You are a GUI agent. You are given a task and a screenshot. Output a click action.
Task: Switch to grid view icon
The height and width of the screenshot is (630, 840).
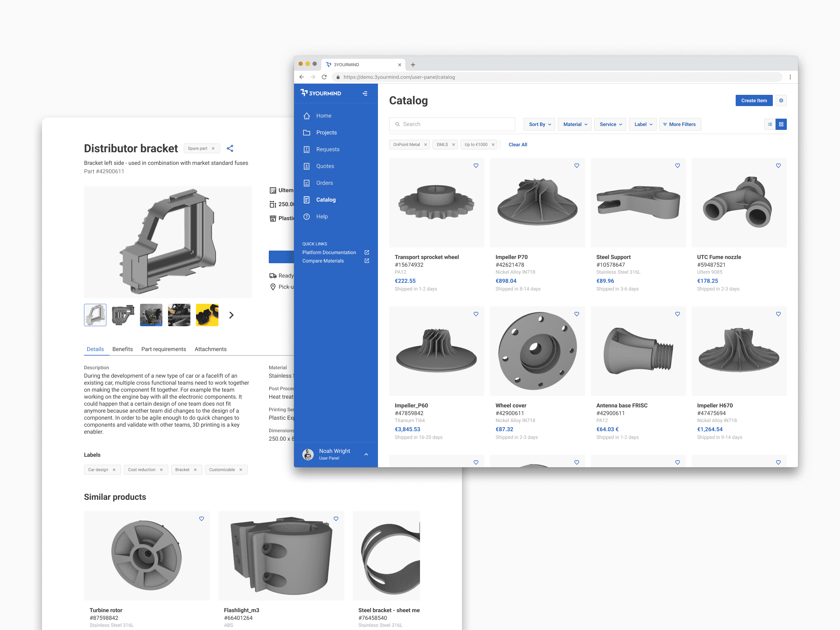tap(781, 124)
